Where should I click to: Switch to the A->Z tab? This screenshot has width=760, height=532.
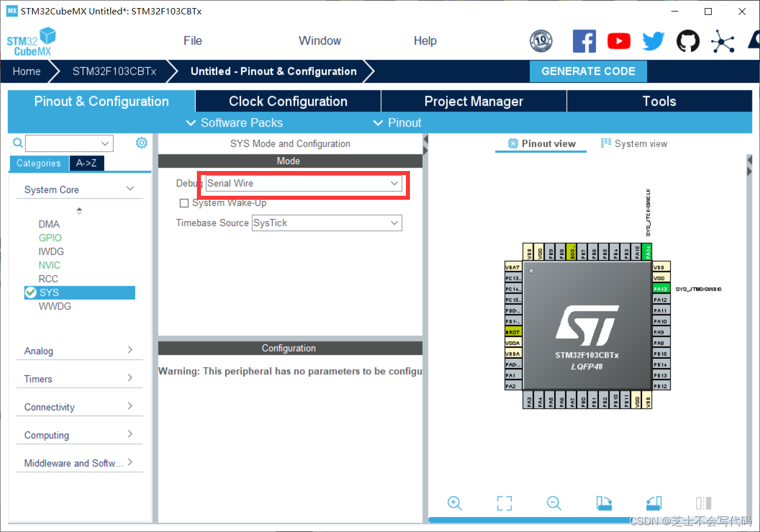(x=86, y=163)
